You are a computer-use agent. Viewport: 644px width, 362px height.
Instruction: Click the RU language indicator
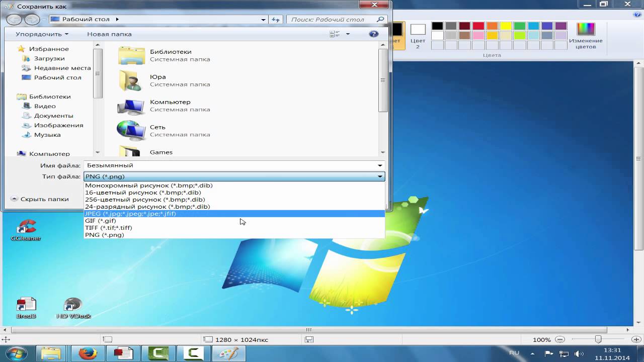pos(514,353)
